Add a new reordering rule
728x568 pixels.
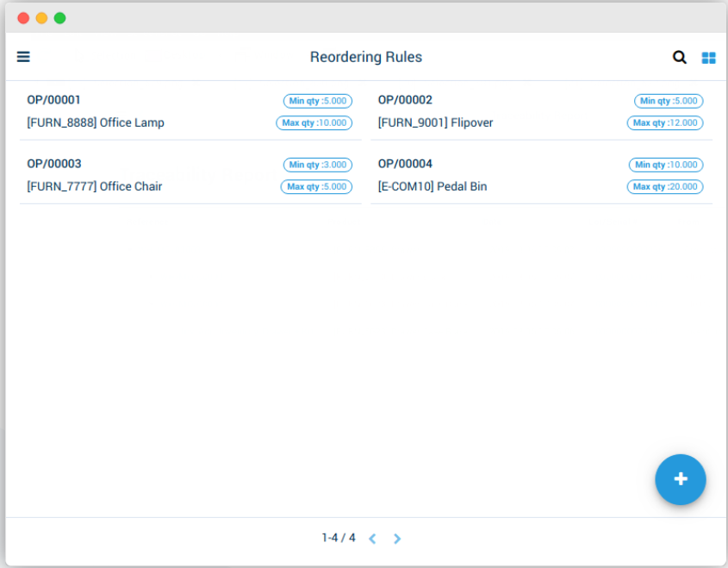click(680, 479)
